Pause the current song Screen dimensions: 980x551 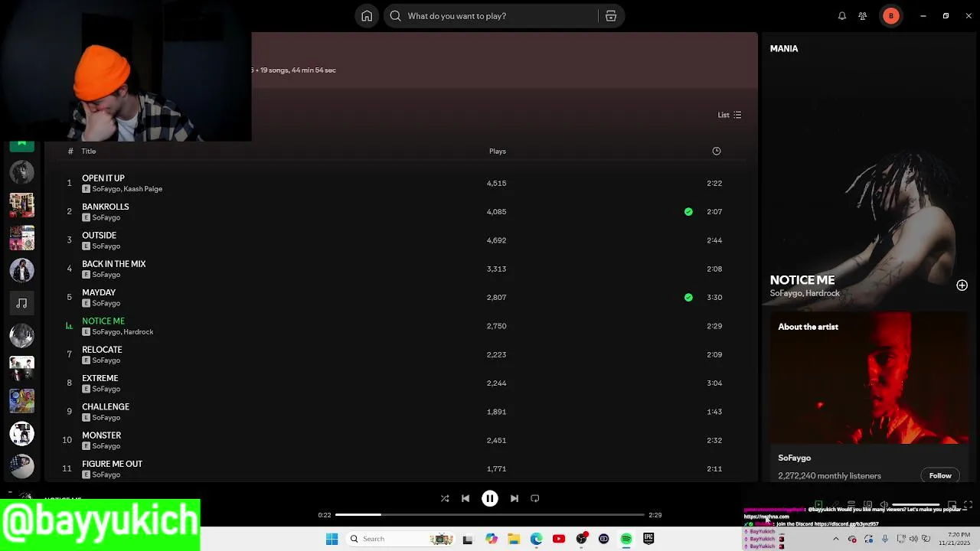click(x=490, y=498)
